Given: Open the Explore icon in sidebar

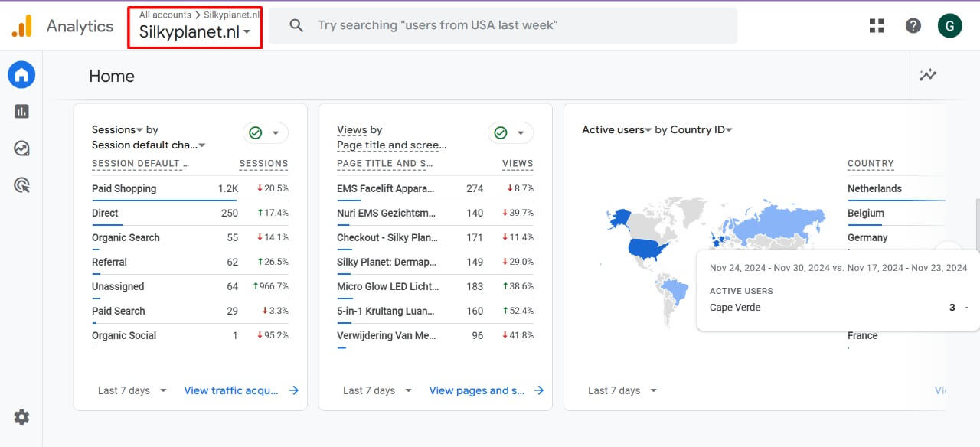Looking at the screenshot, I should click(21, 148).
